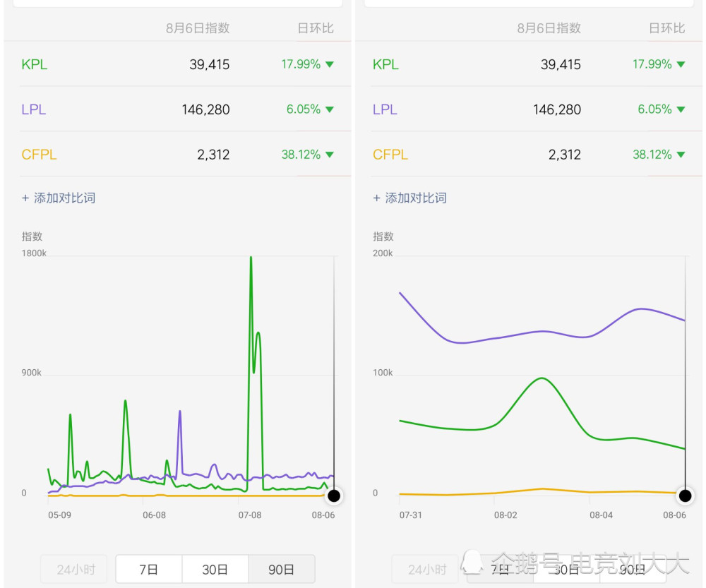Click 17.99% change value in left panel
Viewport: 706px width, 588px height.
pos(301,64)
